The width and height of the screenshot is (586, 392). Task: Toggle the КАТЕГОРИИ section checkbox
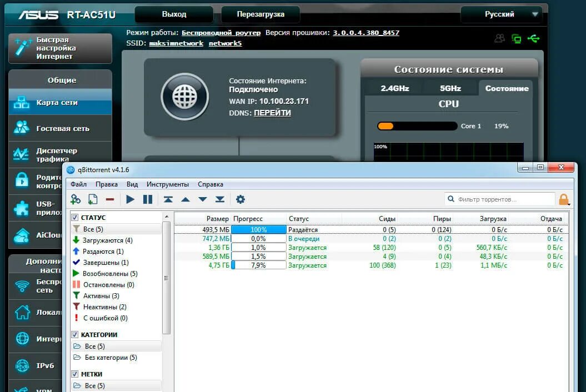click(x=74, y=335)
